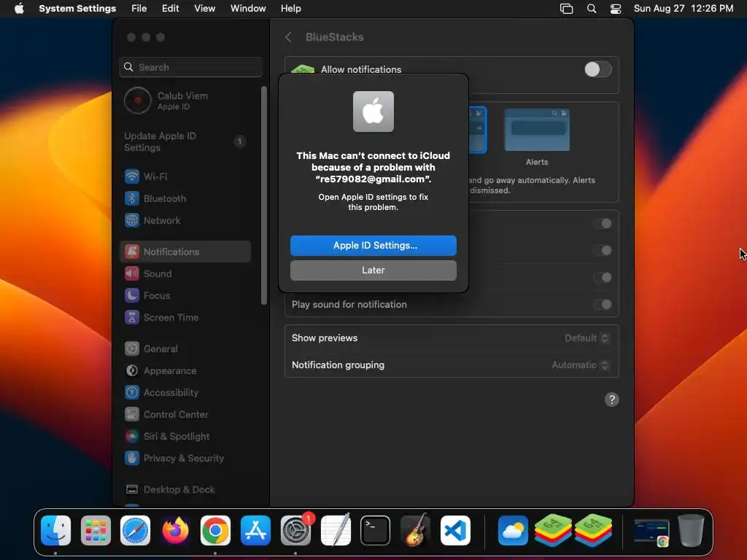Image resolution: width=747 pixels, height=560 pixels.
Task: Open the Weather app Dock icon
Action: (513, 530)
